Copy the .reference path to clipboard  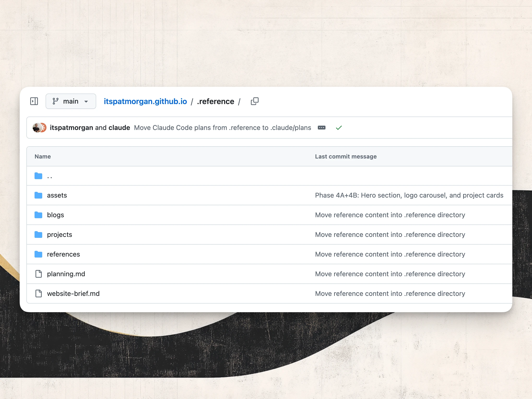point(254,101)
